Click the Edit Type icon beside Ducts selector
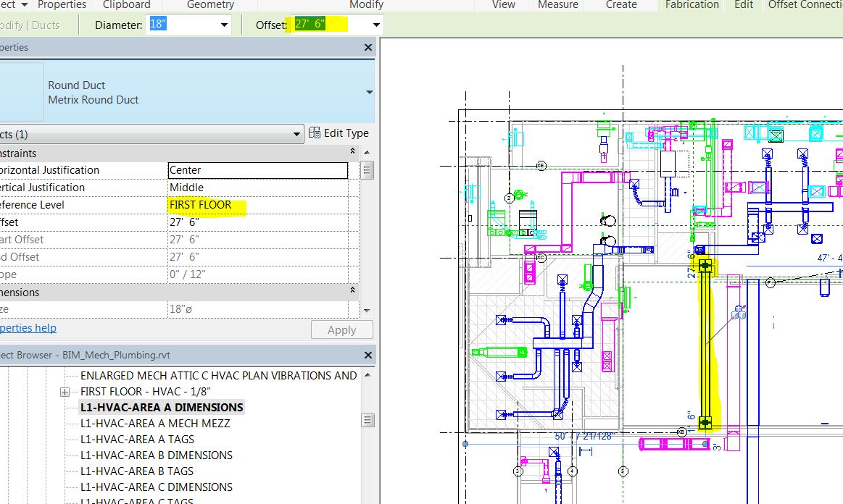Viewport: 843px width, 504px height. pos(316,133)
